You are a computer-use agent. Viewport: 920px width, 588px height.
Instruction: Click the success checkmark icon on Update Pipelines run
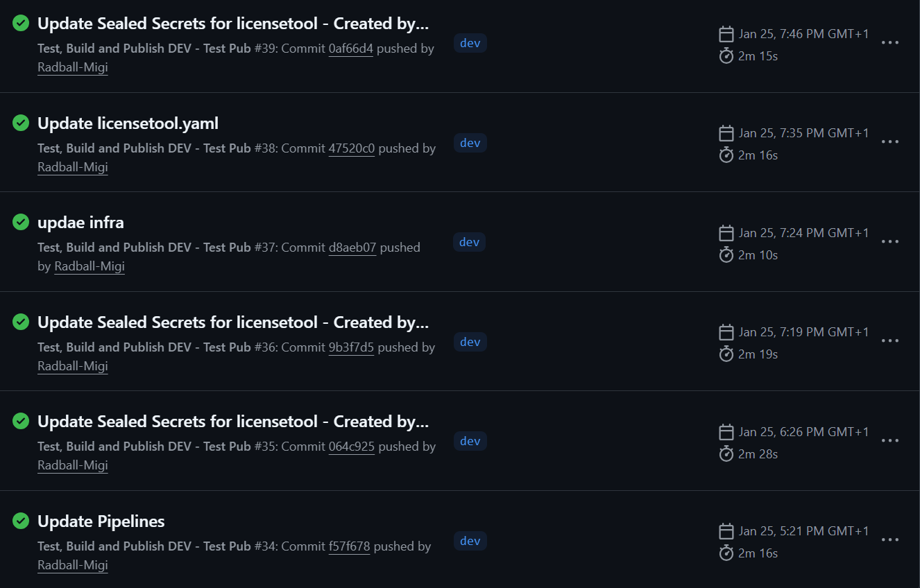pos(20,521)
